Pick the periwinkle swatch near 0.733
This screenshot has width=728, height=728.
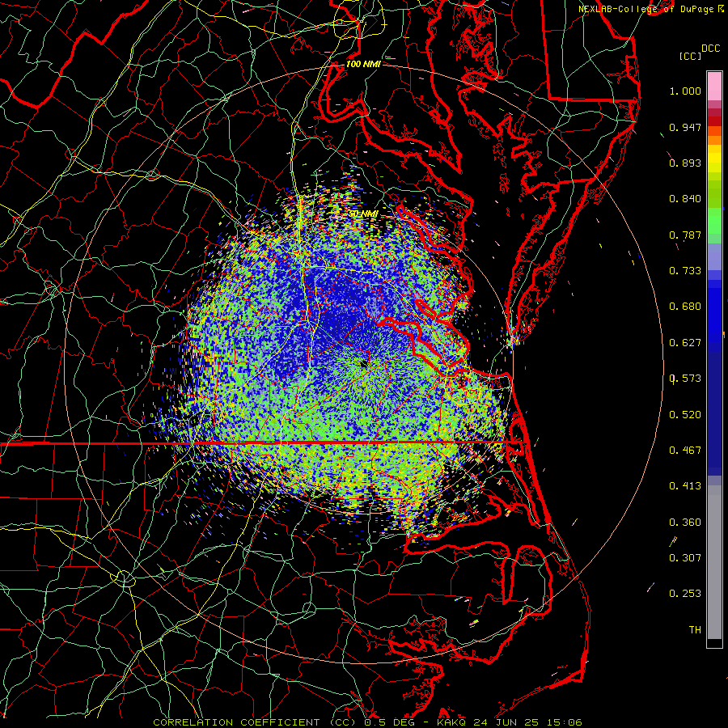click(x=714, y=257)
